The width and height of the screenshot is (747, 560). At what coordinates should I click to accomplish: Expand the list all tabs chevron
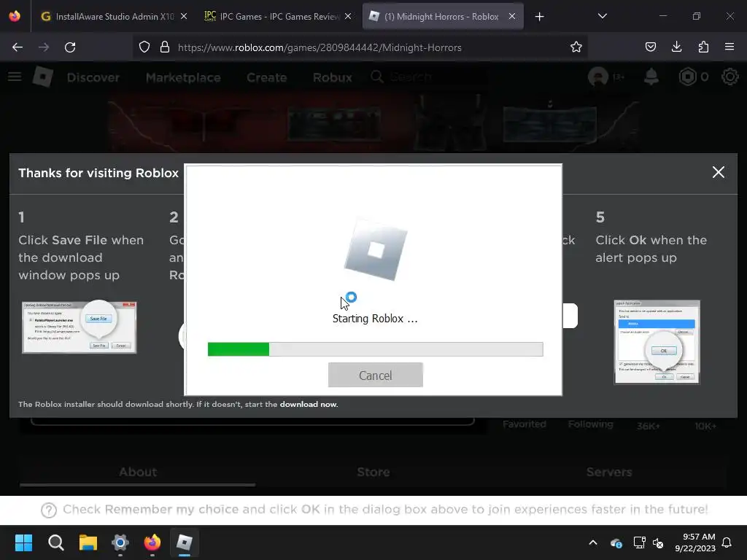(602, 16)
